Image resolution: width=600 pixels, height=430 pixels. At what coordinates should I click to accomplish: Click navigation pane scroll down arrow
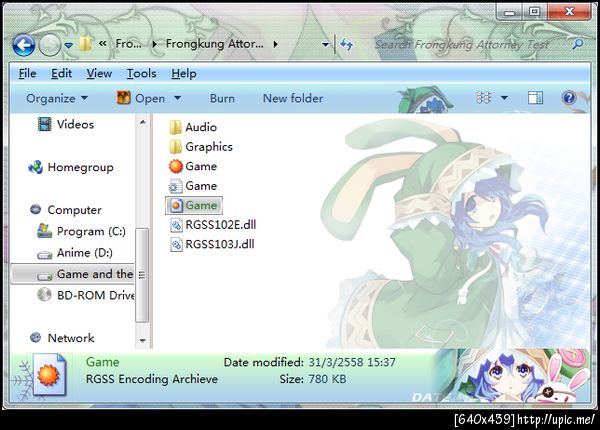click(x=143, y=340)
